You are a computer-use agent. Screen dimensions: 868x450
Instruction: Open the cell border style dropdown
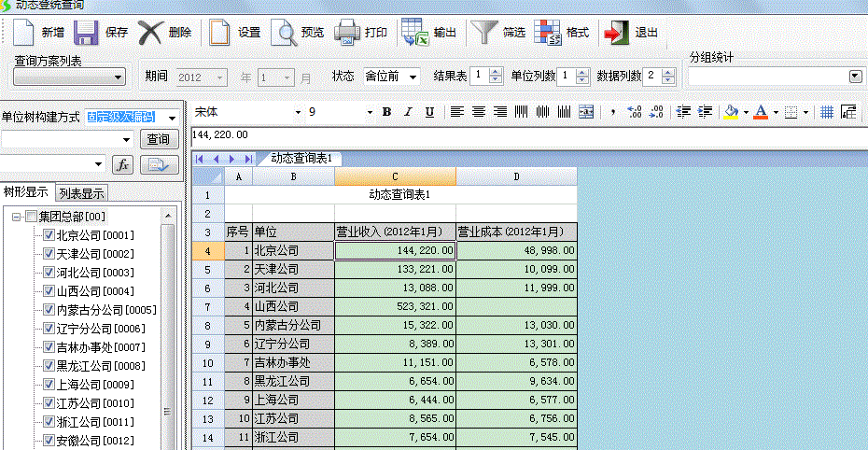tap(805, 113)
